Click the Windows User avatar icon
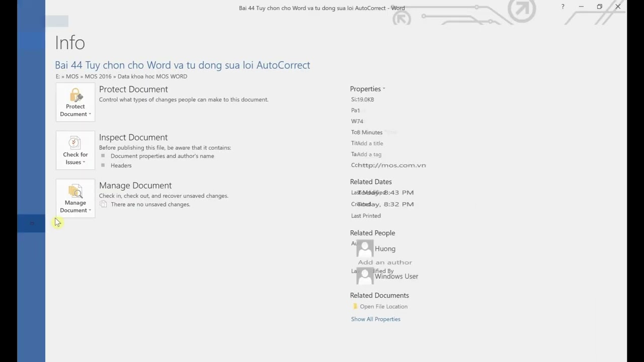This screenshot has height=362, width=644. point(365,276)
